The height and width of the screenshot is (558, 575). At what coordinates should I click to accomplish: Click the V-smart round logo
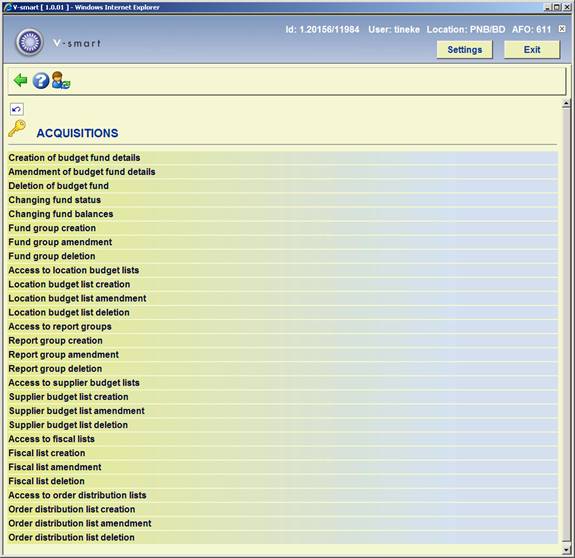pos(29,42)
